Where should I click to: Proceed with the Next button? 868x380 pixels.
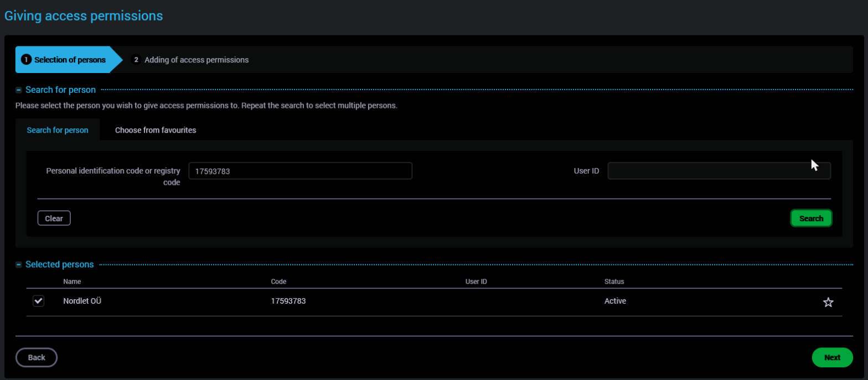(x=832, y=357)
